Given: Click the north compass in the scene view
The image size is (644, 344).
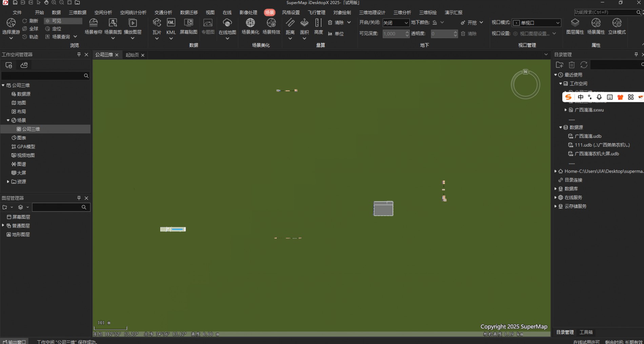Looking at the screenshot, I should point(525,84).
